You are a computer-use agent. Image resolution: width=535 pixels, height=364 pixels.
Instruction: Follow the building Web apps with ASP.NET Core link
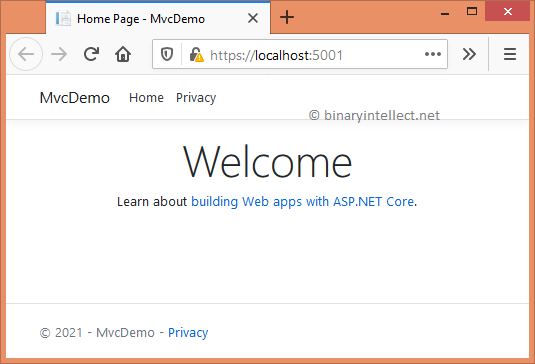(x=303, y=202)
